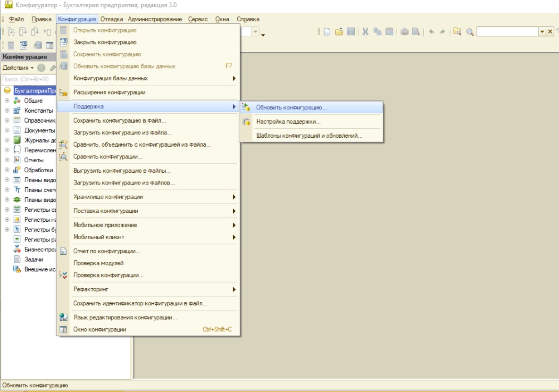Click the configuration window toolbar icon

point(50,45)
